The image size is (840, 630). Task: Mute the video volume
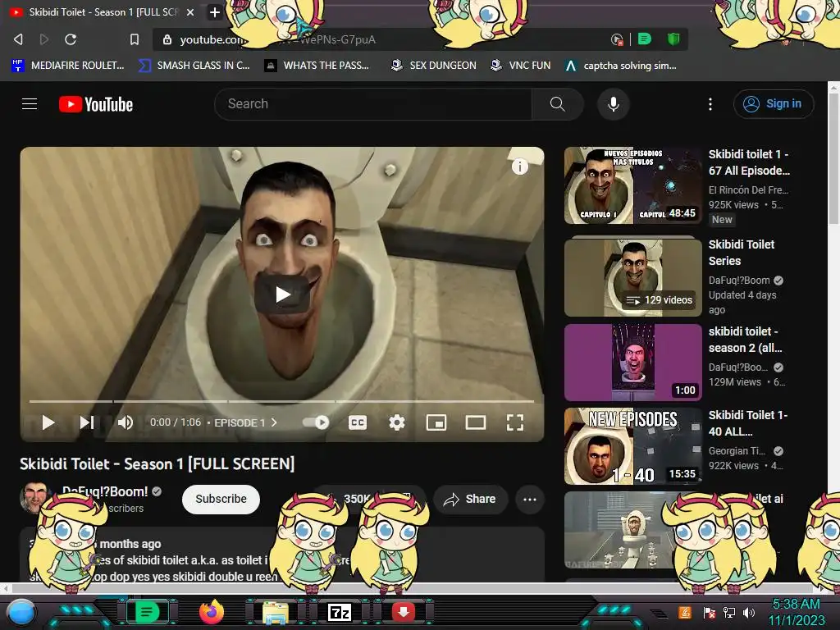point(126,422)
